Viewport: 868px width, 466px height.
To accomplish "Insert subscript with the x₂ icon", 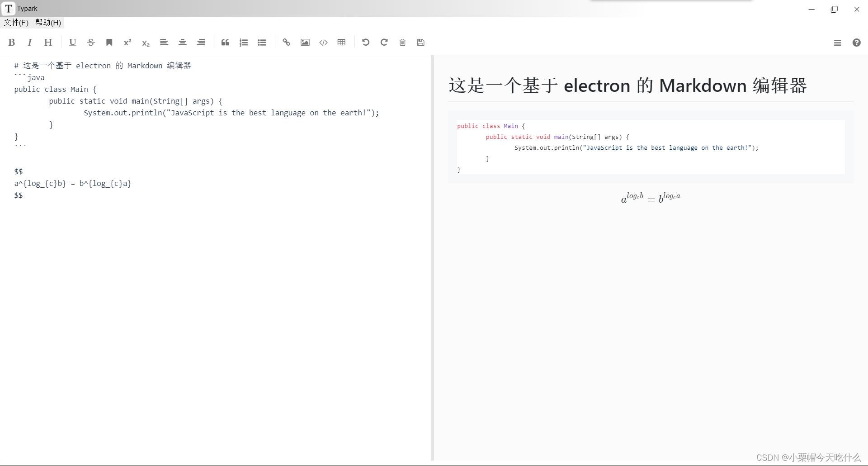I will tap(146, 43).
